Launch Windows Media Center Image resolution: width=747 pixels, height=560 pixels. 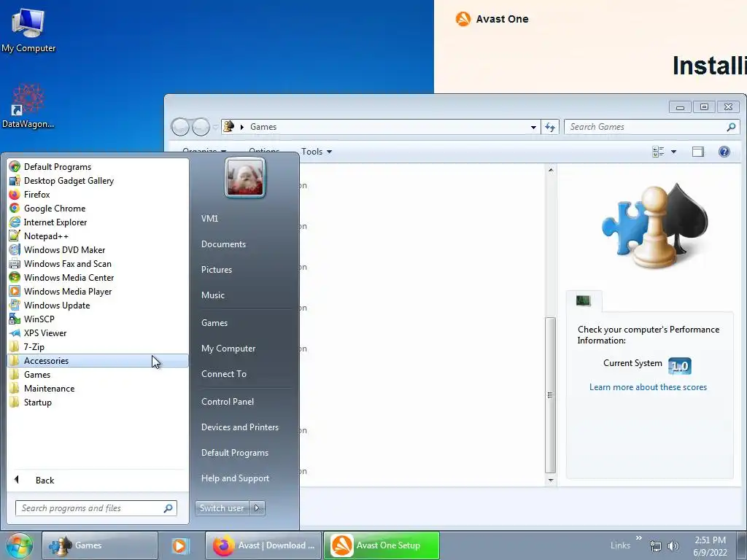(98, 277)
